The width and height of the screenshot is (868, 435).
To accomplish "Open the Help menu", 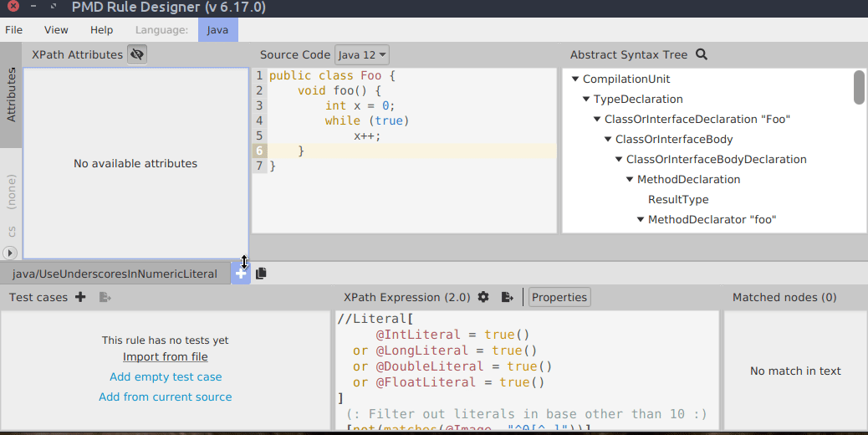I will coord(101,30).
